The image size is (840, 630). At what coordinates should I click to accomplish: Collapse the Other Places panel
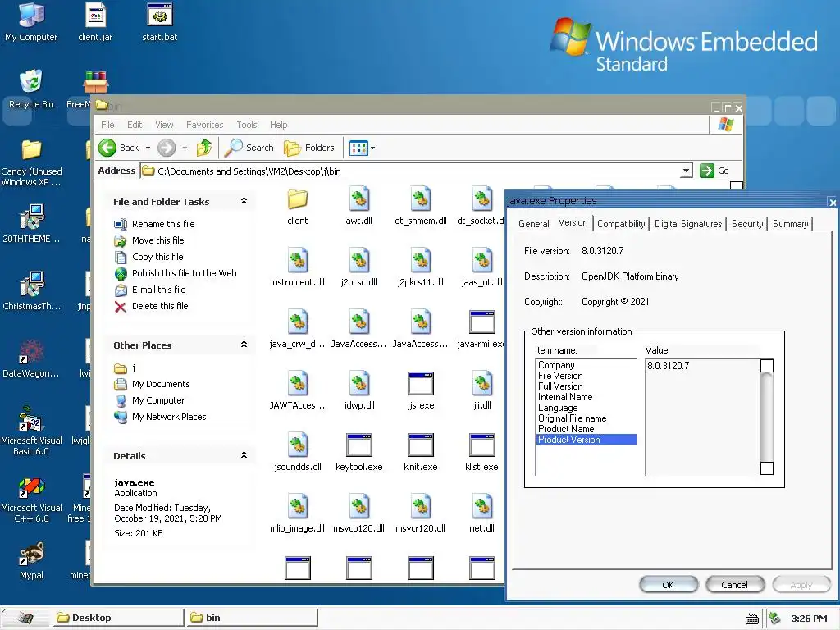[x=244, y=345]
